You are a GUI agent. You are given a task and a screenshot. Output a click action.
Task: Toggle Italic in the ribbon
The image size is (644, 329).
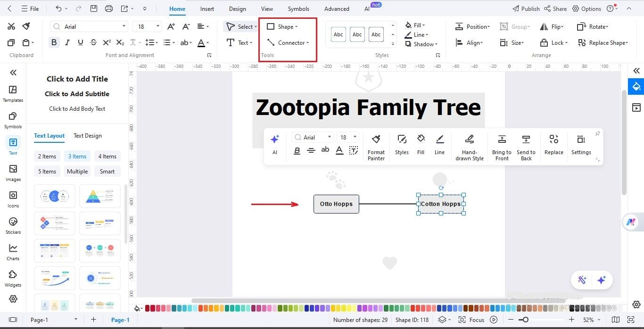67,42
